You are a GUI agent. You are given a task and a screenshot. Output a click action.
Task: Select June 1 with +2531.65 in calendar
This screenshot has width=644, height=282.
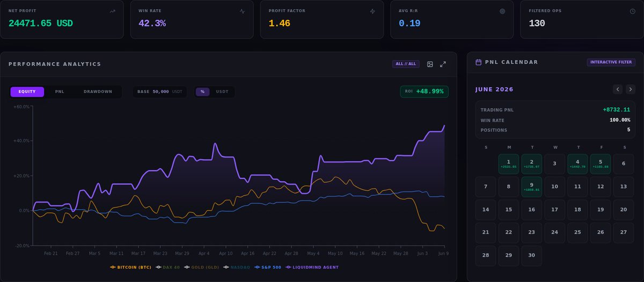point(509,164)
